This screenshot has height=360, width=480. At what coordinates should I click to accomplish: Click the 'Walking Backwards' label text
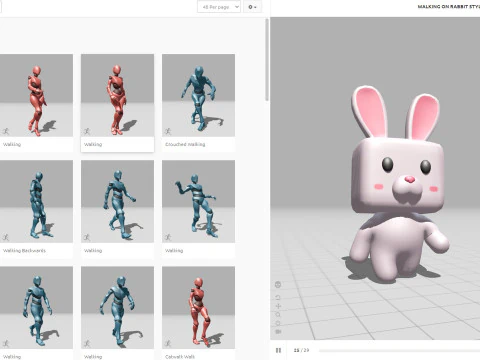pyautogui.click(x=24, y=250)
